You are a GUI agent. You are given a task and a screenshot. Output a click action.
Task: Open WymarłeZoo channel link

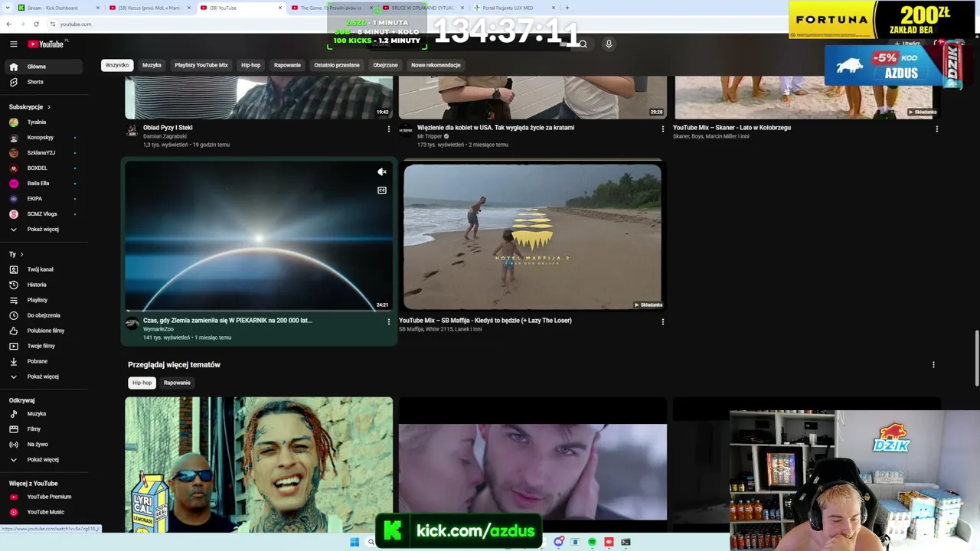pyautogui.click(x=158, y=330)
